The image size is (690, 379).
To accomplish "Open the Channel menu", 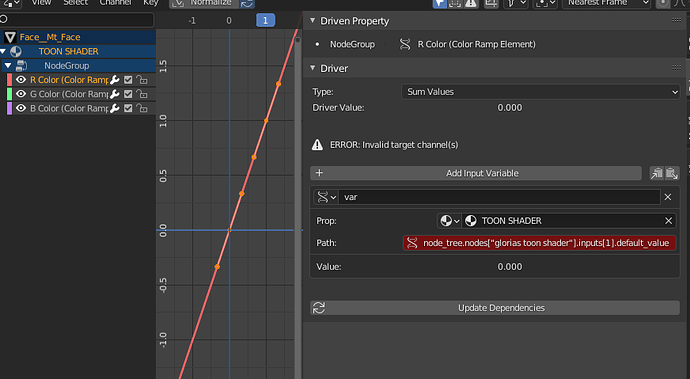I will pyautogui.click(x=115, y=3).
